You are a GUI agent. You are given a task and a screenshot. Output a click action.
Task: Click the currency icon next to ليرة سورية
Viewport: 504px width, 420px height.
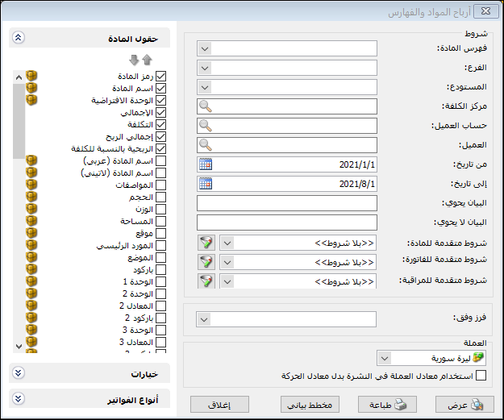click(x=478, y=358)
